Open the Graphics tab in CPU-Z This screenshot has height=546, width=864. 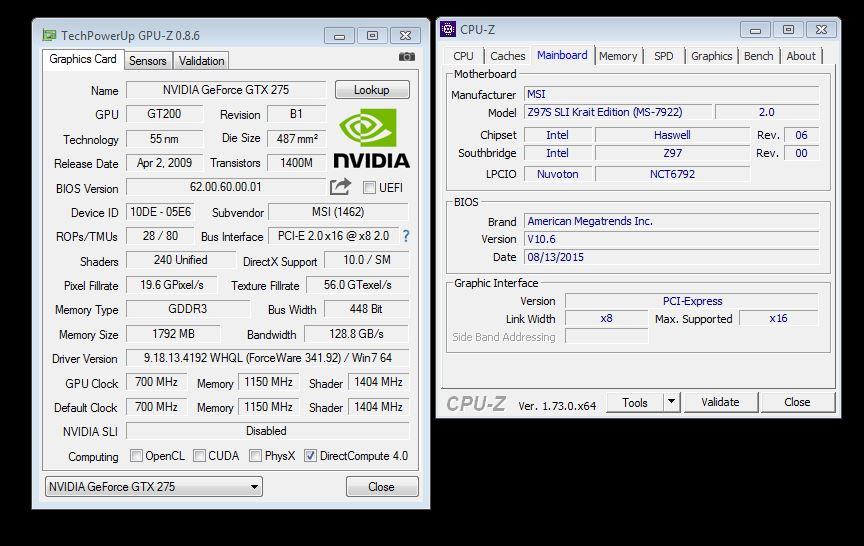click(x=711, y=56)
